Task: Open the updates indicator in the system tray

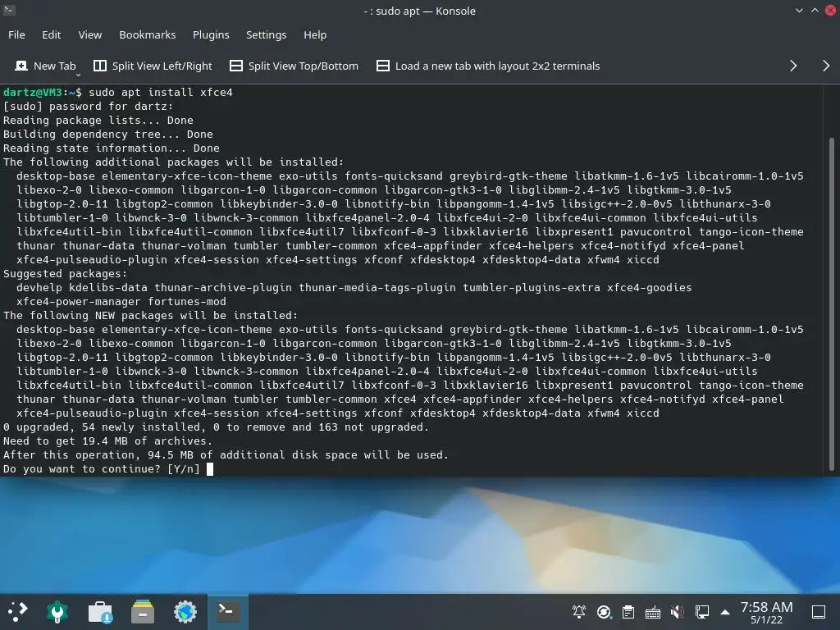Action: click(604, 612)
